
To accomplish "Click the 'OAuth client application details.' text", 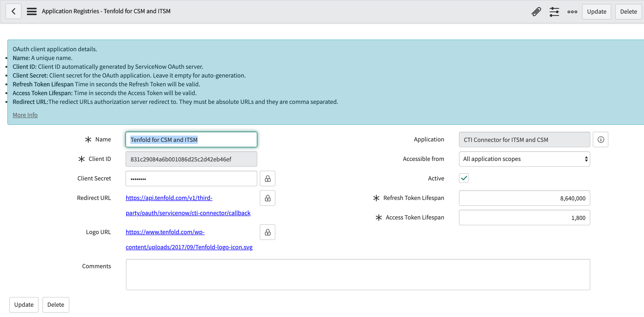I will point(55,49).
